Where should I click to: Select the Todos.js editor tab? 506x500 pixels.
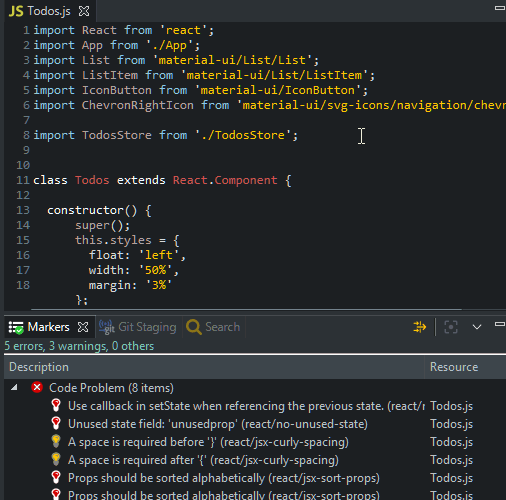coord(49,11)
